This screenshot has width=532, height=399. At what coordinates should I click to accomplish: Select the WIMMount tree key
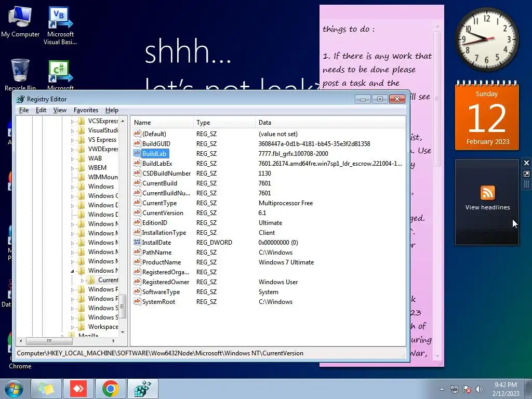pos(103,177)
